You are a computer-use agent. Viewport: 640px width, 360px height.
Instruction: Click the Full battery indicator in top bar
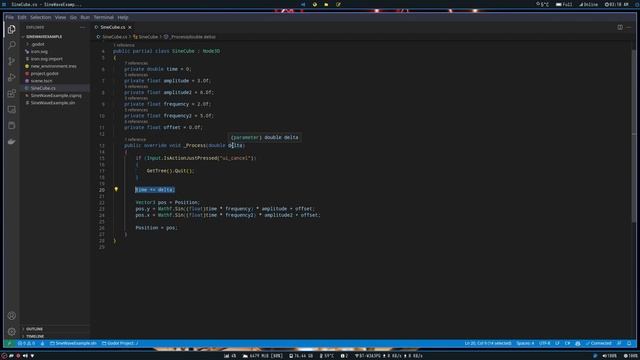tap(564, 4)
